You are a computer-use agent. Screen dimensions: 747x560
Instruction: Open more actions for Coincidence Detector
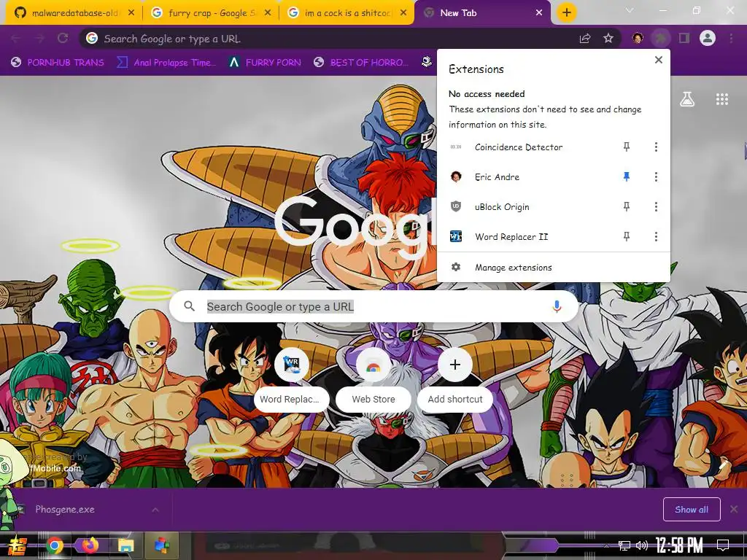click(656, 147)
